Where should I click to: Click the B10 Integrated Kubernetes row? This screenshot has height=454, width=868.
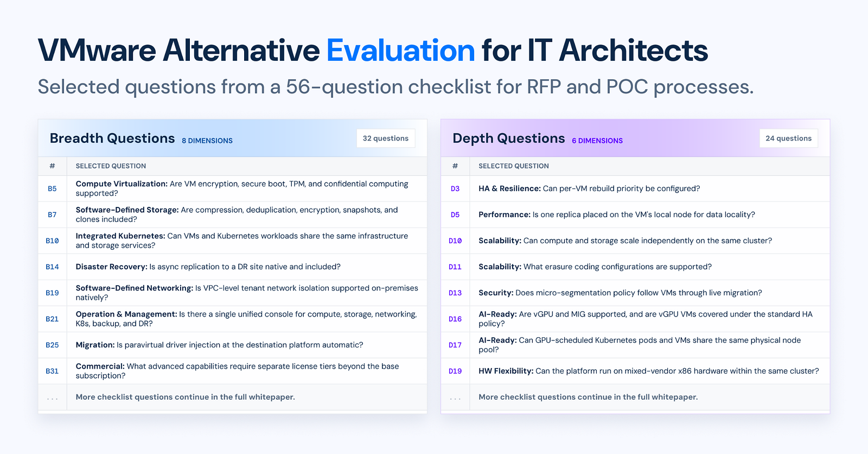232,241
